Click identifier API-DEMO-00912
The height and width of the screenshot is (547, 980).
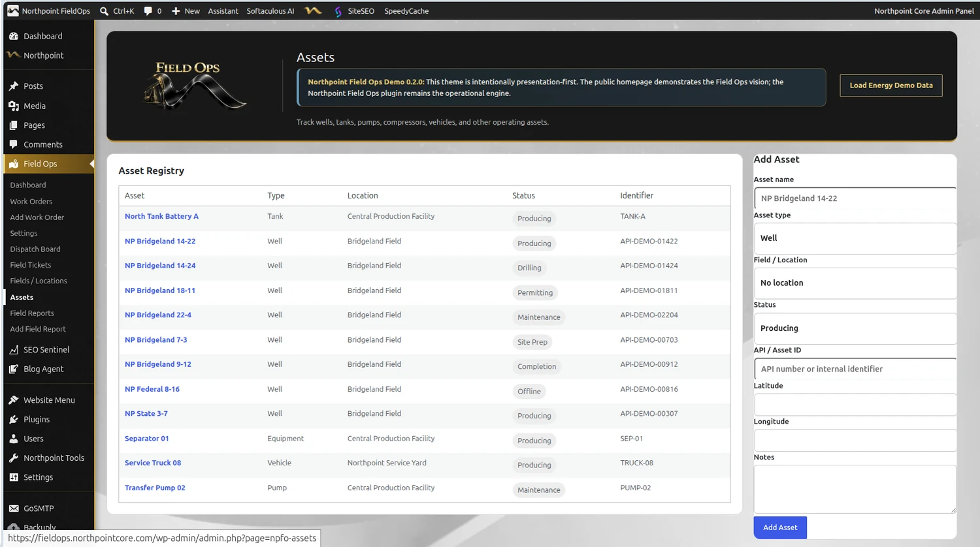(x=649, y=364)
